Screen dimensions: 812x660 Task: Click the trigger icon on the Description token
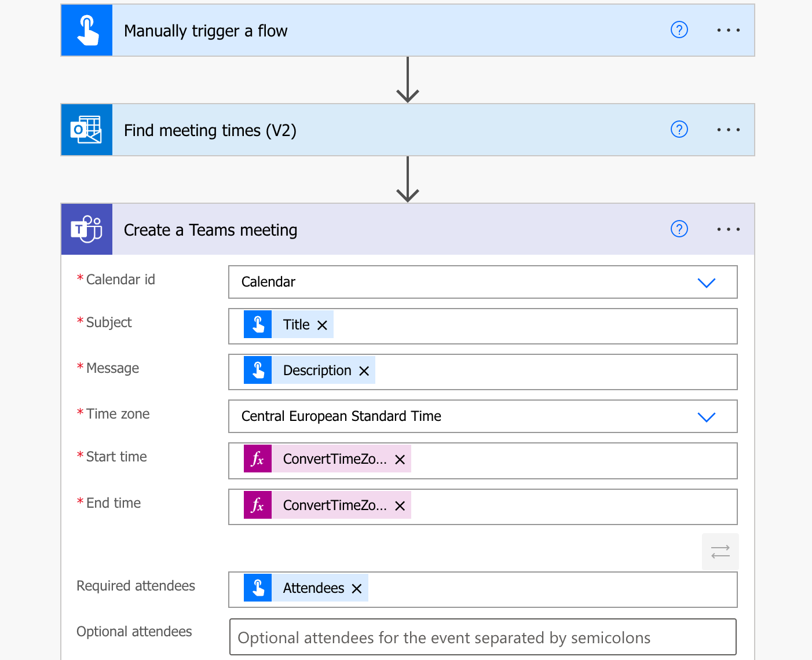tap(258, 370)
